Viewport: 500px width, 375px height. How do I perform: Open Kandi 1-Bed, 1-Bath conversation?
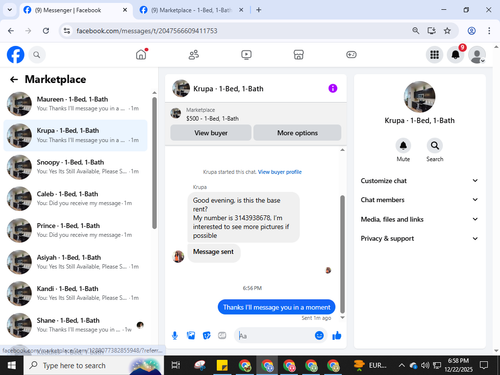(x=75, y=293)
